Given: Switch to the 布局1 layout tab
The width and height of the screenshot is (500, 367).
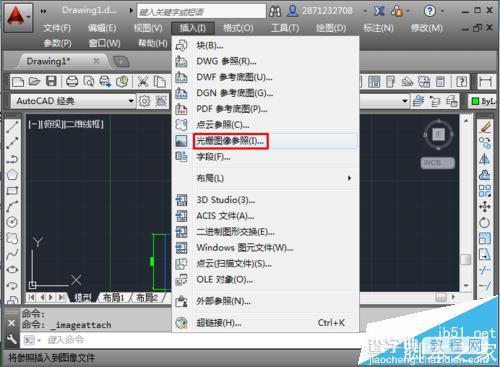Looking at the screenshot, I should pos(114,297).
